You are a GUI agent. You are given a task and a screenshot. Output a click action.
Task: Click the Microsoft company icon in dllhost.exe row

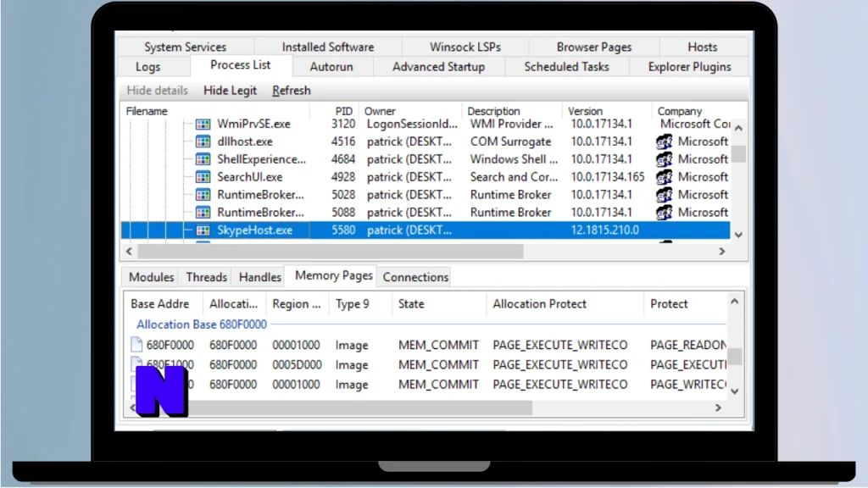click(x=665, y=141)
